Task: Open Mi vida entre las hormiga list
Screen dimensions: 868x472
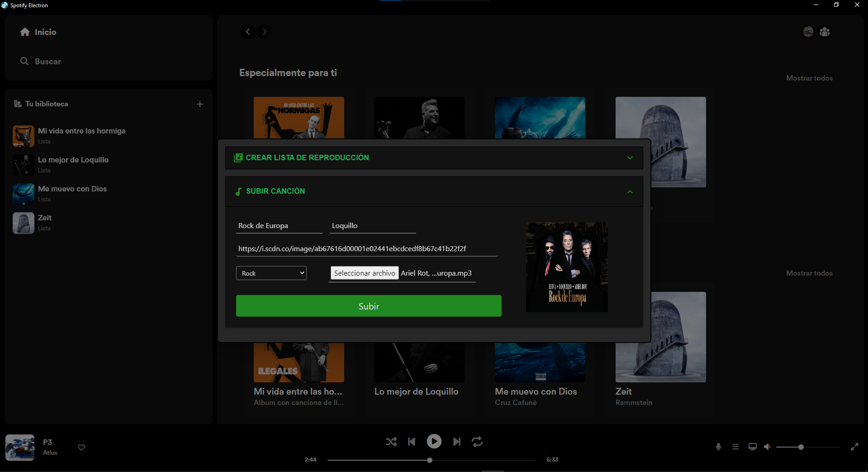Action: pos(109,136)
